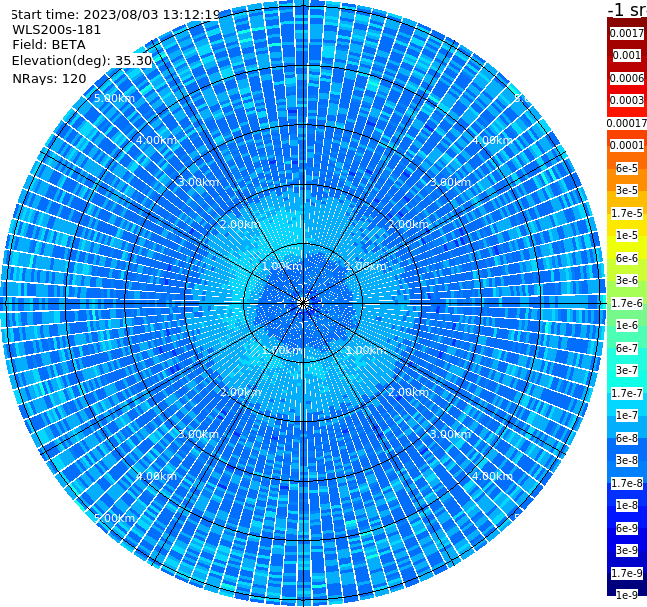The width and height of the screenshot is (647, 607).
Task: Select the 1e-9 colorbar bottom value
Action: pos(627,595)
